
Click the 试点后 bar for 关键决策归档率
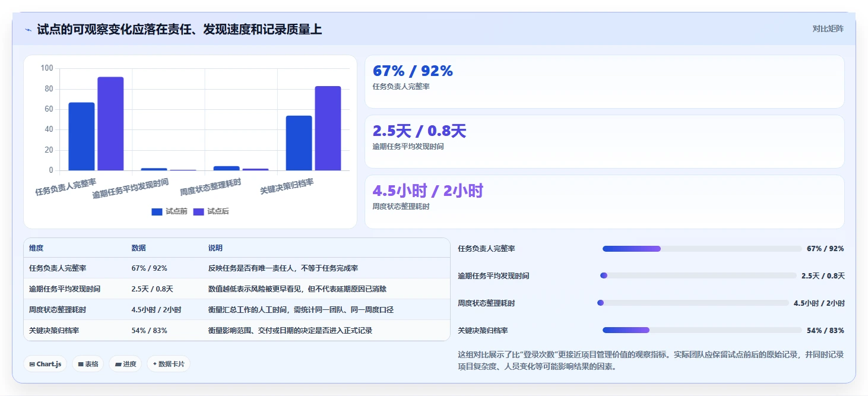[328, 129]
